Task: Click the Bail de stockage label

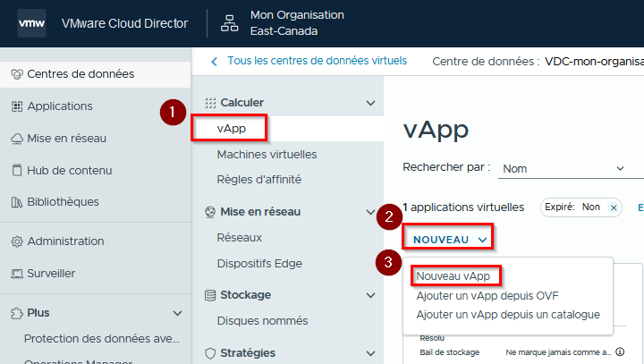Action: [x=449, y=352]
